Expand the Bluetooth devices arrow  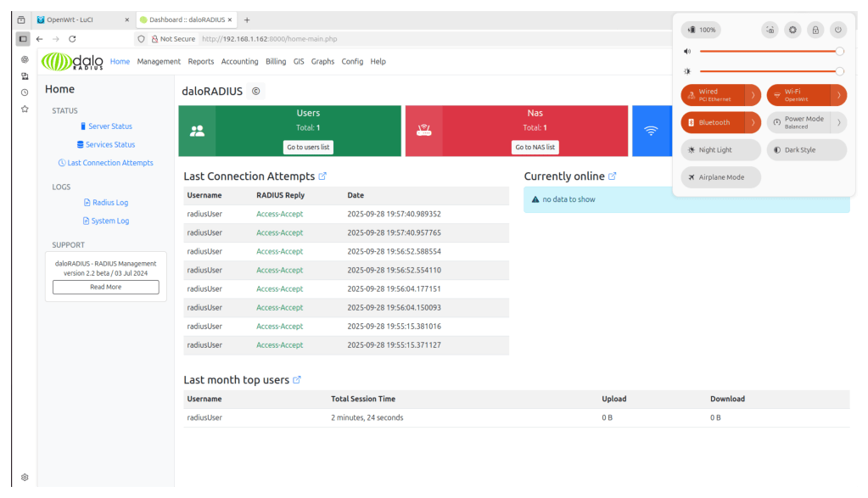point(753,122)
